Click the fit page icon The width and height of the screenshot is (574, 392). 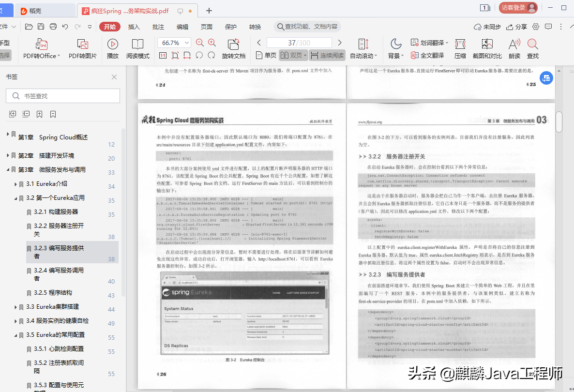[x=175, y=55]
